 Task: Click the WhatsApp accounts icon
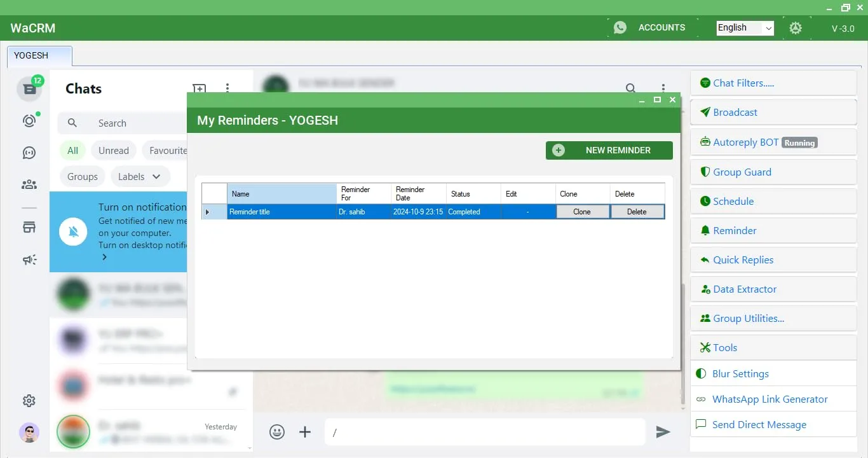coord(620,27)
